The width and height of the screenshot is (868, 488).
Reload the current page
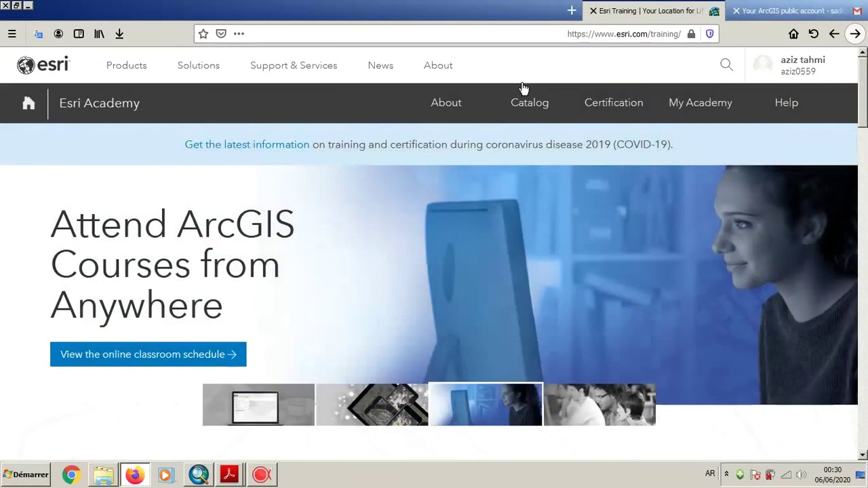tap(814, 34)
